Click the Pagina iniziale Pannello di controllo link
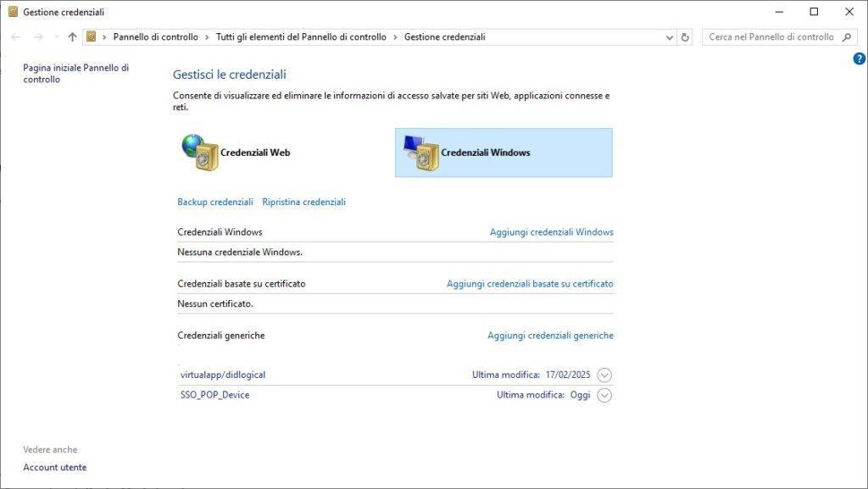Screen dimensions: 868x489 pyautogui.click(x=73, y=73)
